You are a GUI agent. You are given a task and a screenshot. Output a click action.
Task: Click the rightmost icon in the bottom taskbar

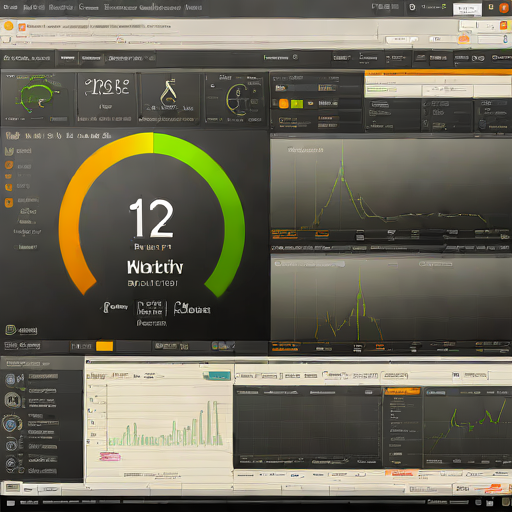click(x=506, y=502)
